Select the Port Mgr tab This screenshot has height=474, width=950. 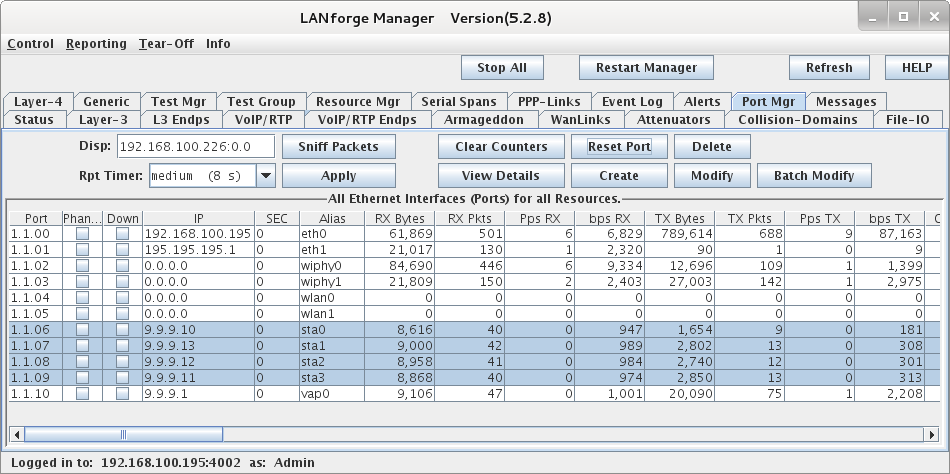pos(768,101)
